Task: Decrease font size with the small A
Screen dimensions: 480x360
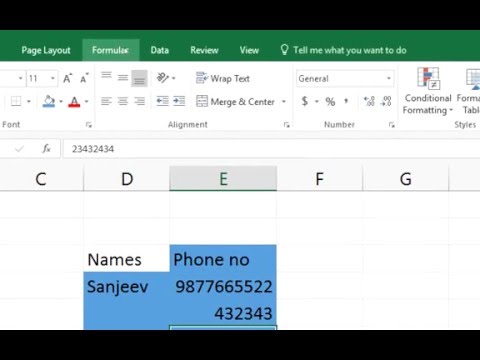Action: (x=84, y=79)
